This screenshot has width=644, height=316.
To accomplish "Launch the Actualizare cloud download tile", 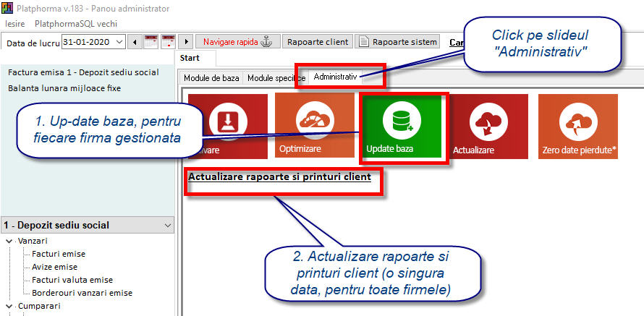I will tap(486, 127).
